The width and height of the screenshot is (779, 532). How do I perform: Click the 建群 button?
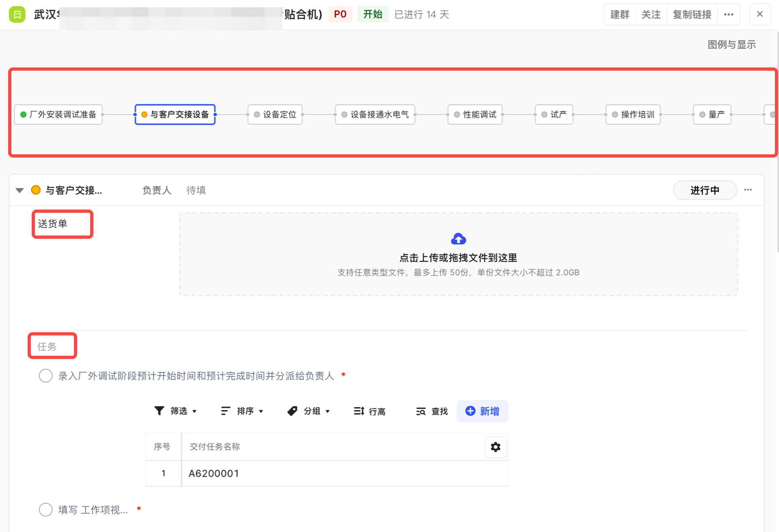[619, 15]
